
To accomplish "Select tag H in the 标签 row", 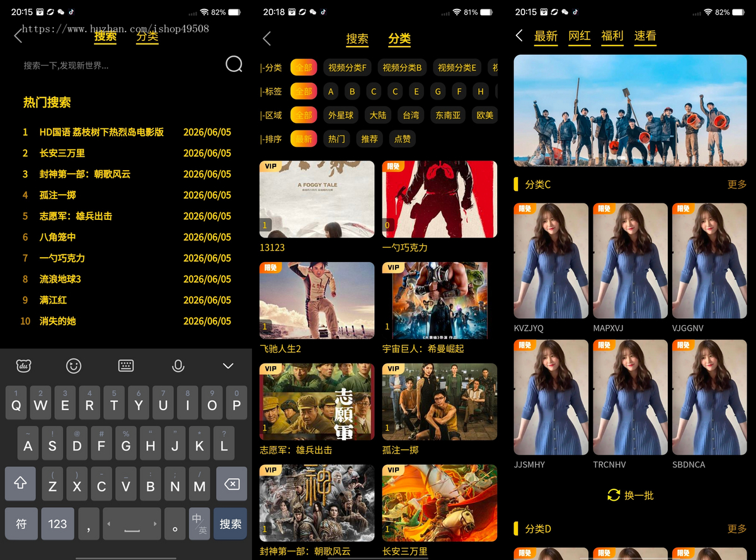I will [481, 91].
